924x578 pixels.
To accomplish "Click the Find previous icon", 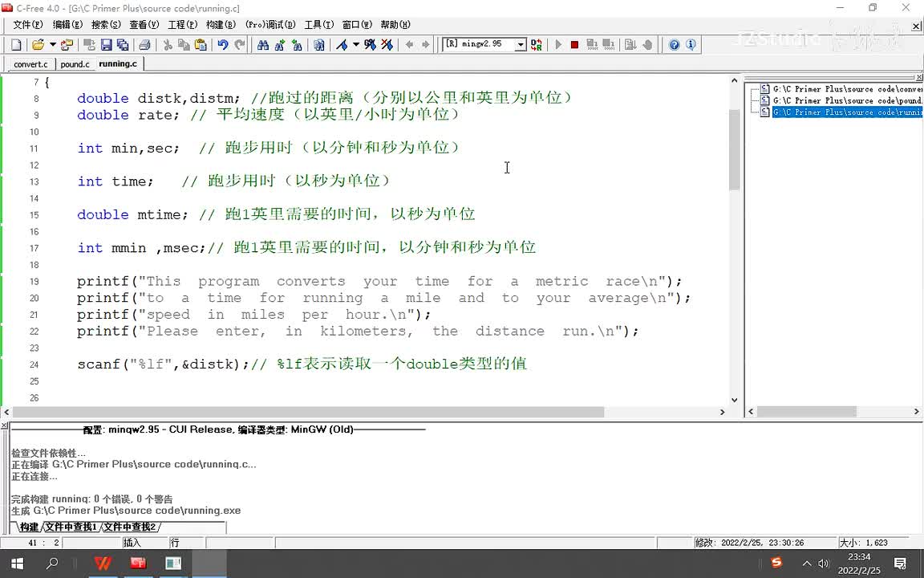I will [297, 45].
